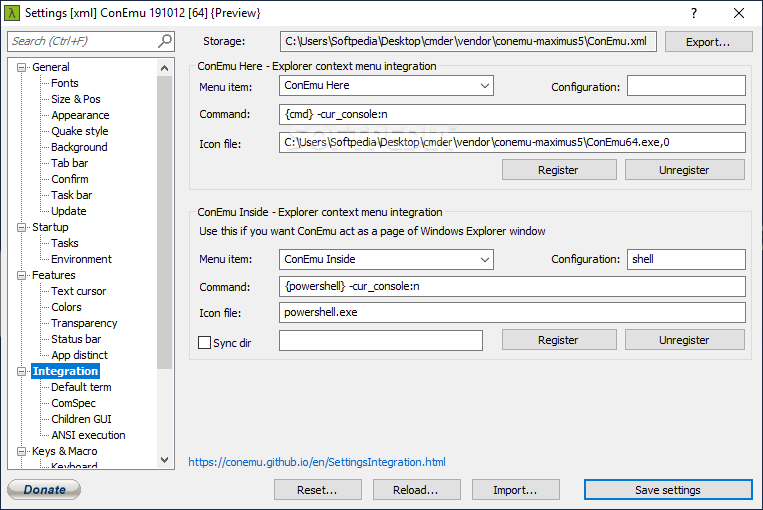
Task: Click the Reset... button
Action: point(317,490)
